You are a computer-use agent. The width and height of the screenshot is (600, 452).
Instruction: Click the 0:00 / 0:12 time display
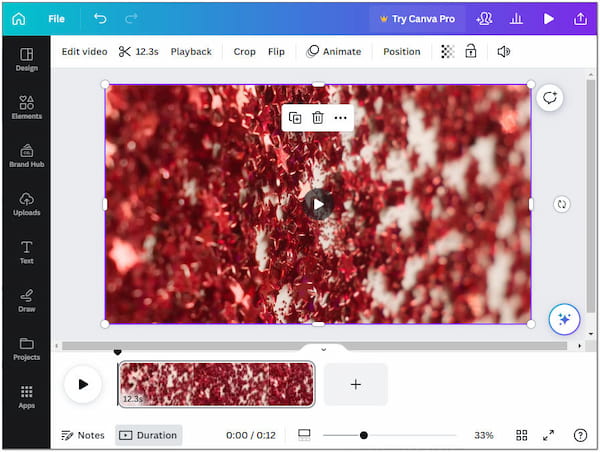click(x=251, y=435)
